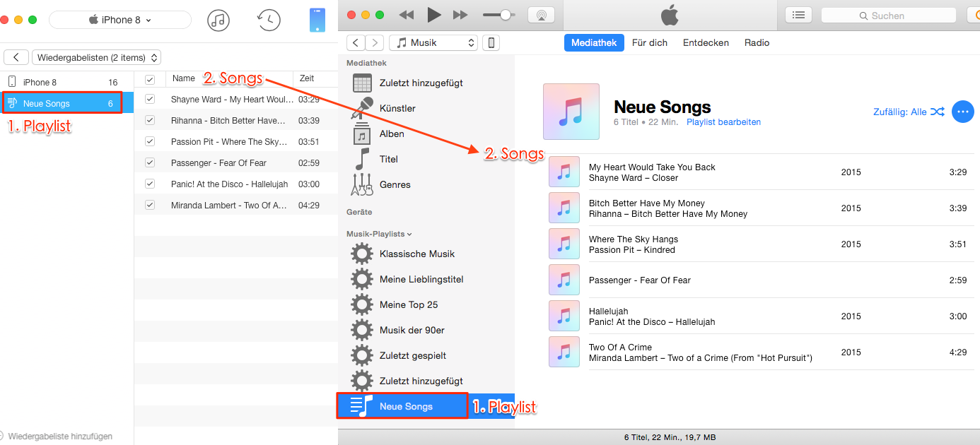Click artwork of Bitch Better Have My Money
Image resolution: width=980 pixels, height=445 pixels.
pos(564,208)
